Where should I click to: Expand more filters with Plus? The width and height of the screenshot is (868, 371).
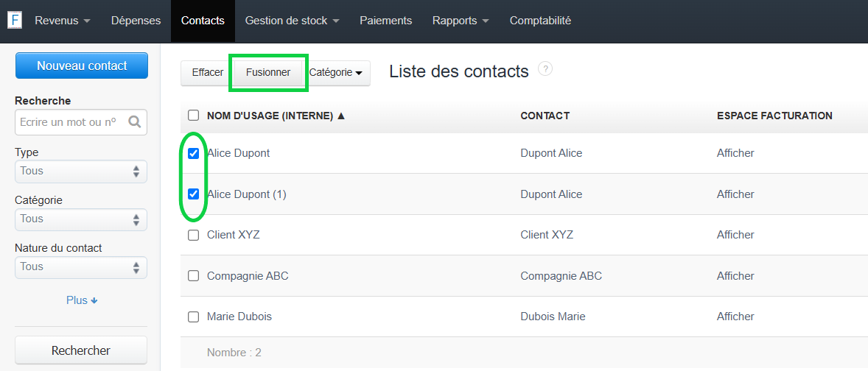[81, 300]
